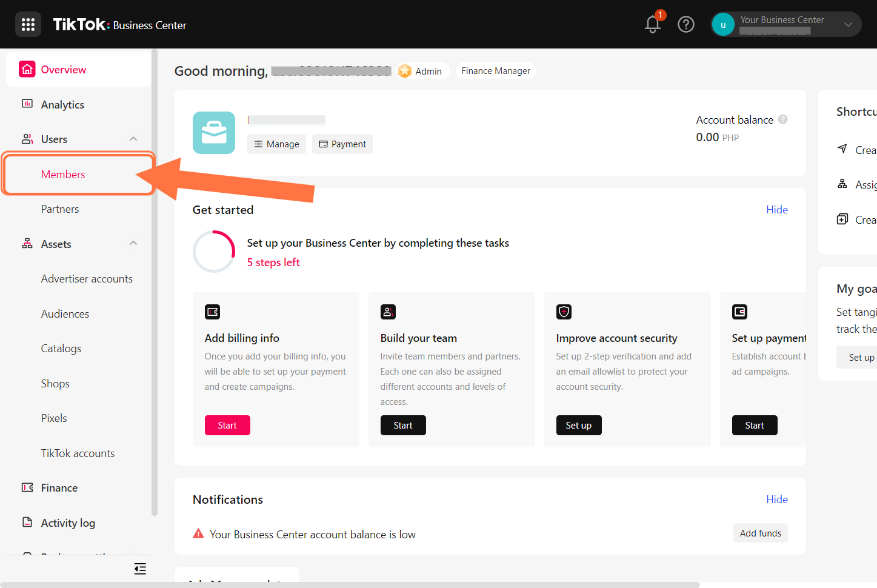
Task: Open the Account balance tooltip icon
Action: (782, 119)
